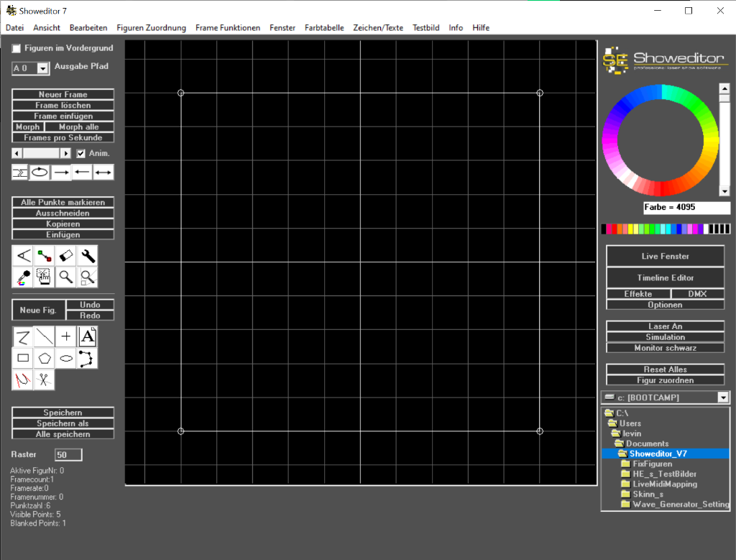The width and height of the screenshot is (736, 560).
Task: Pick the magnifying glass zoom tool
Action: point(66,277)
